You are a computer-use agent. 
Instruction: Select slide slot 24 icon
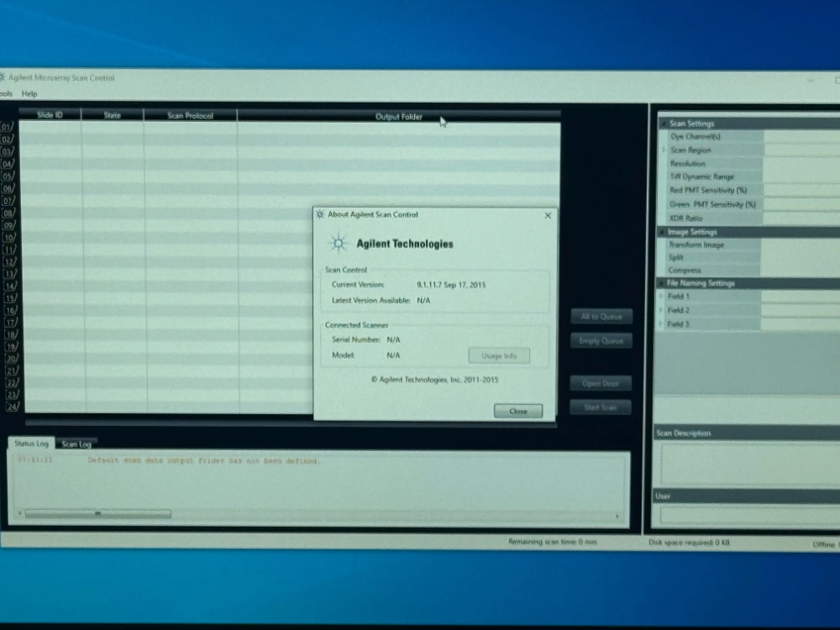pyautogui.click(x=12, y=407)
